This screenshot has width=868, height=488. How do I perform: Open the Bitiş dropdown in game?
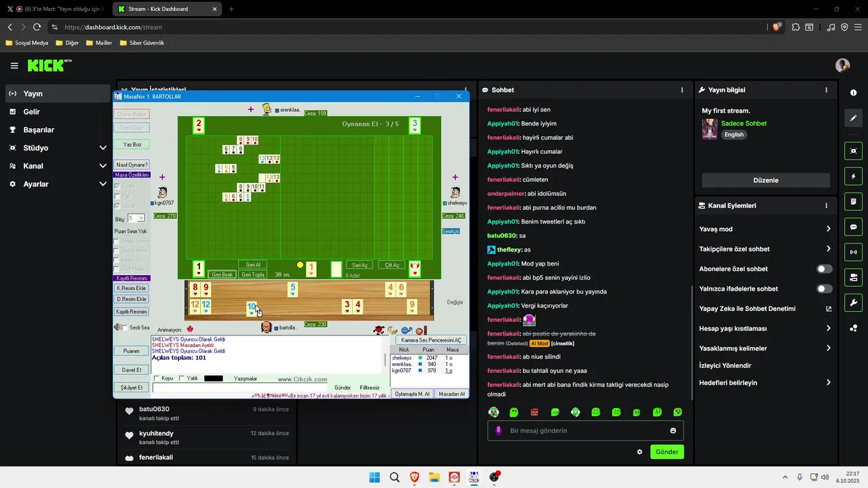140,218
